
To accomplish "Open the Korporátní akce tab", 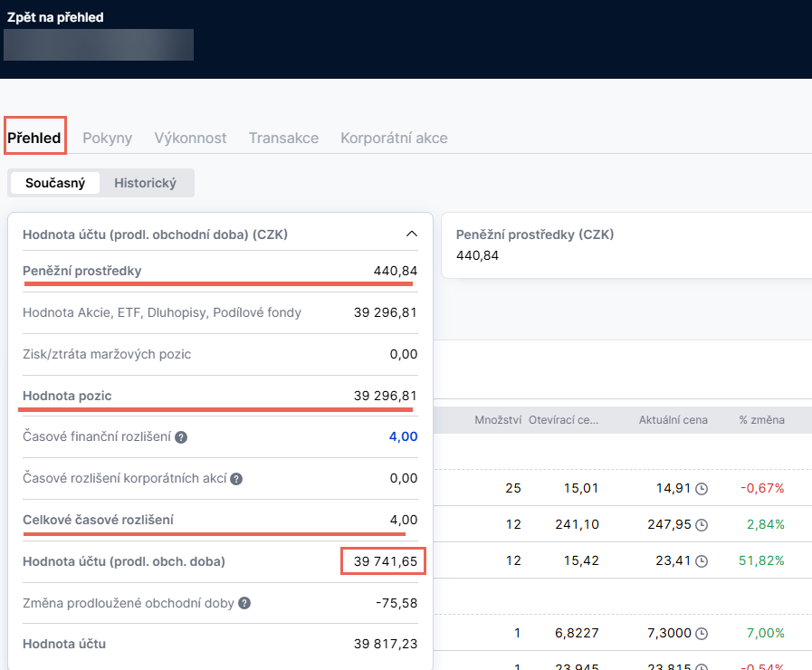I will pos(394,139).
